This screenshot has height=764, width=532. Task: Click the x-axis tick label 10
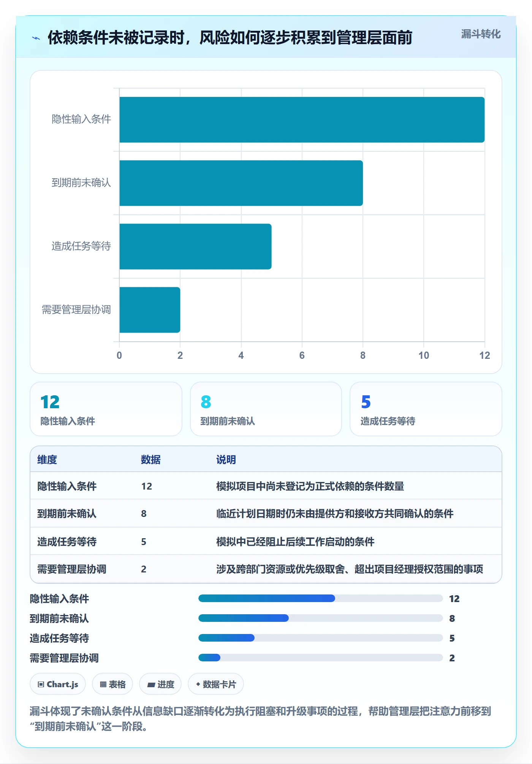pyautogui.click(x=424, y=355)
